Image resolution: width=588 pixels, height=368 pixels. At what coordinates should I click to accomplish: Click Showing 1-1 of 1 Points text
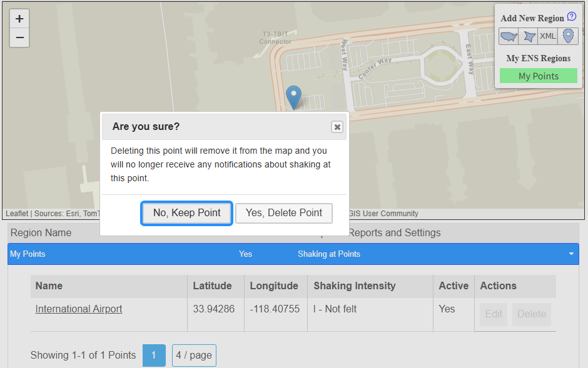pos(83,356)
